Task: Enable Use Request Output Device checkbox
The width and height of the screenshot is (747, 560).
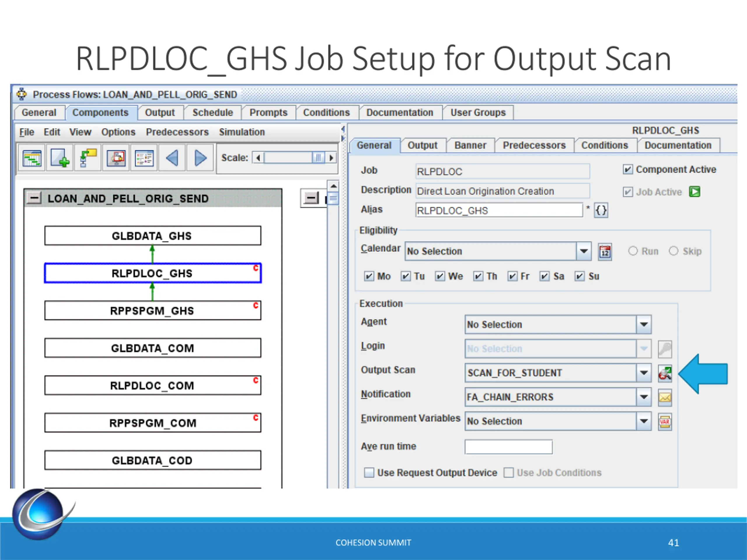Action: [x=369, y=473]
